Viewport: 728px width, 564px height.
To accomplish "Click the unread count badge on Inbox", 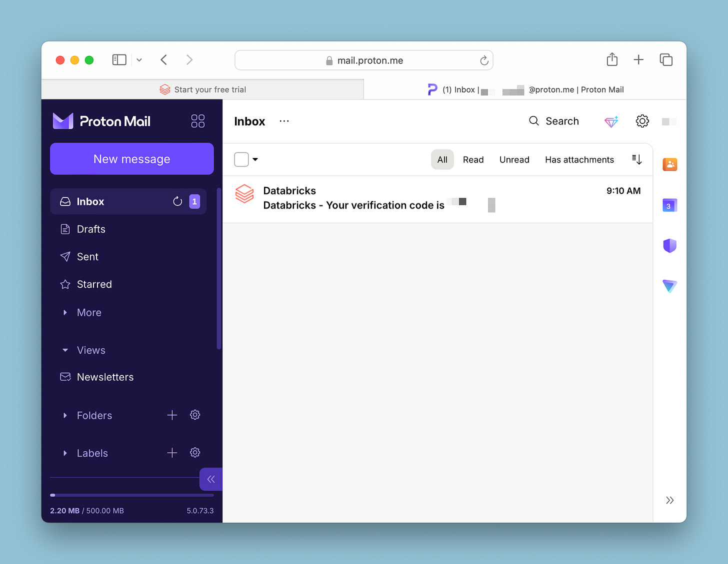I will pyautogui.click(x=194, y=201).
